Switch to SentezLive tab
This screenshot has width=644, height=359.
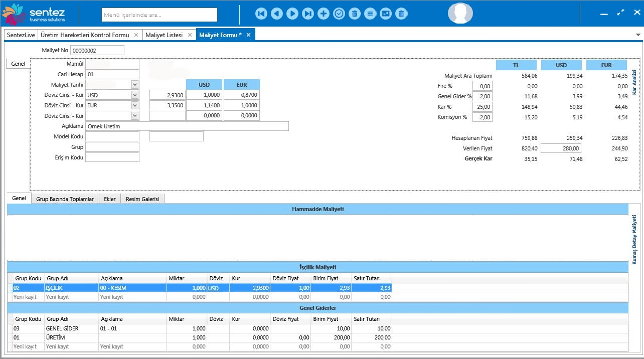pos(20,35)
